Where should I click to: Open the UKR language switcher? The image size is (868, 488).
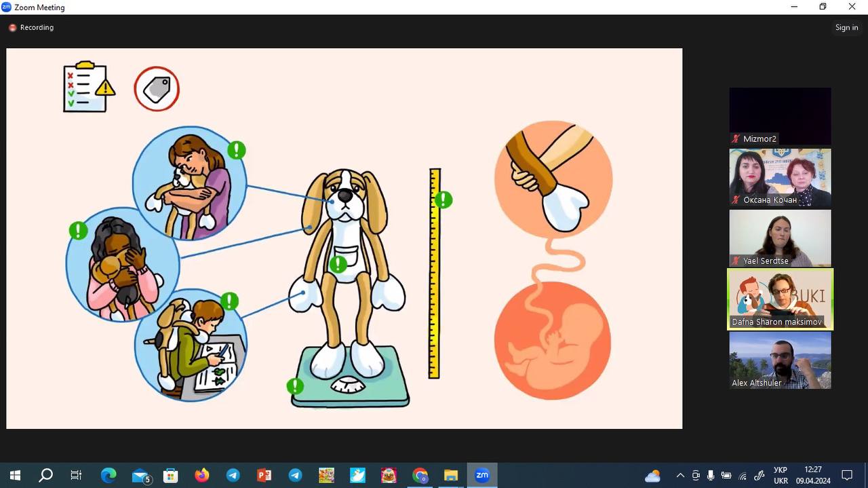click(x=781, y=475)
